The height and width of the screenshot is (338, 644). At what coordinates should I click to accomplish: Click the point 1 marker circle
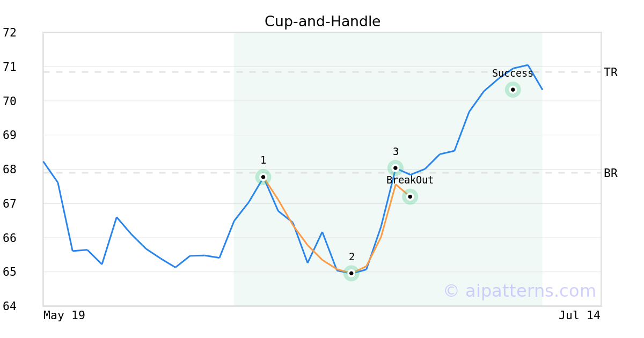(x=263, y=177)
